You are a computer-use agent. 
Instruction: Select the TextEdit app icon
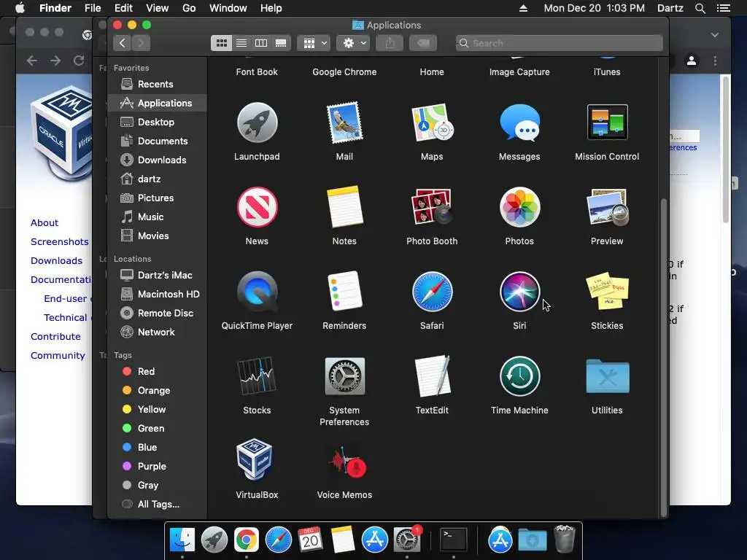432,376
